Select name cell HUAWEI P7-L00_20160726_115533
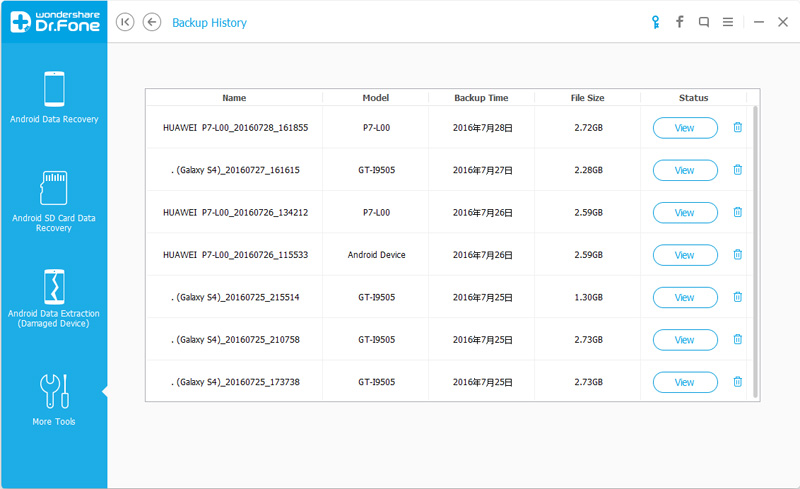The image size is (800, 489). 235,255
